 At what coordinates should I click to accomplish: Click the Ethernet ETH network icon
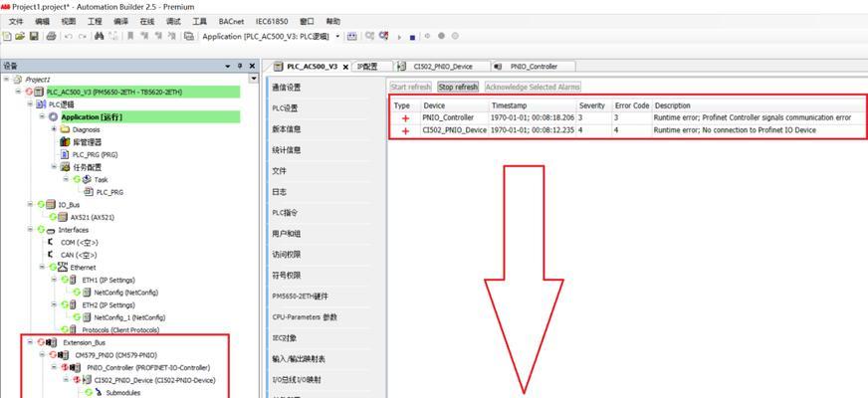pos(62,268)
